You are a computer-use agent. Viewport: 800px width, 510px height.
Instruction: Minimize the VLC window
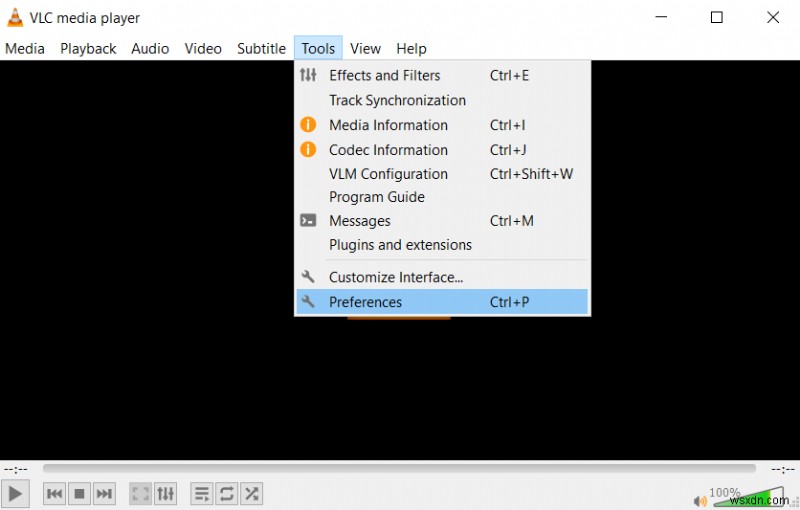point(661,17)
